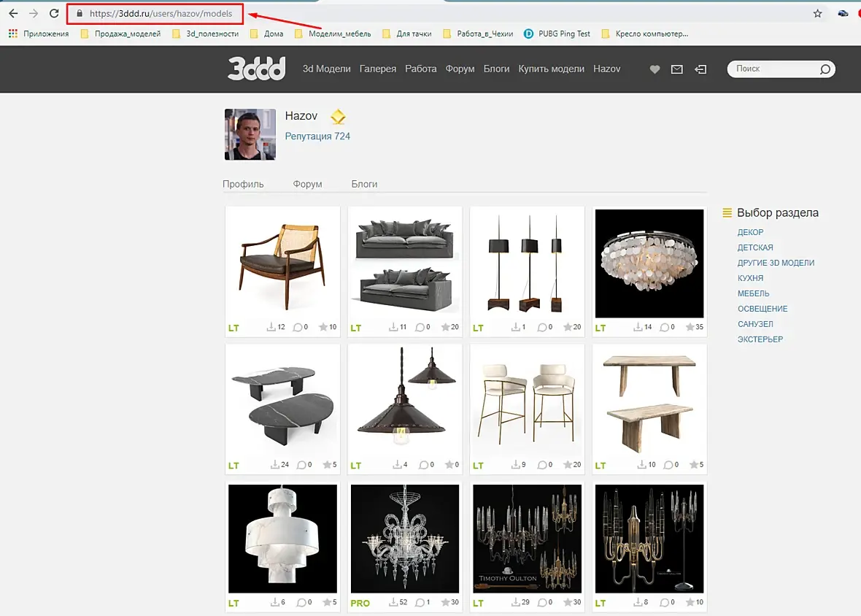Switch to the user's Форум tab
The height and width of the screenshot is (616, 861).
pos(307,184)
